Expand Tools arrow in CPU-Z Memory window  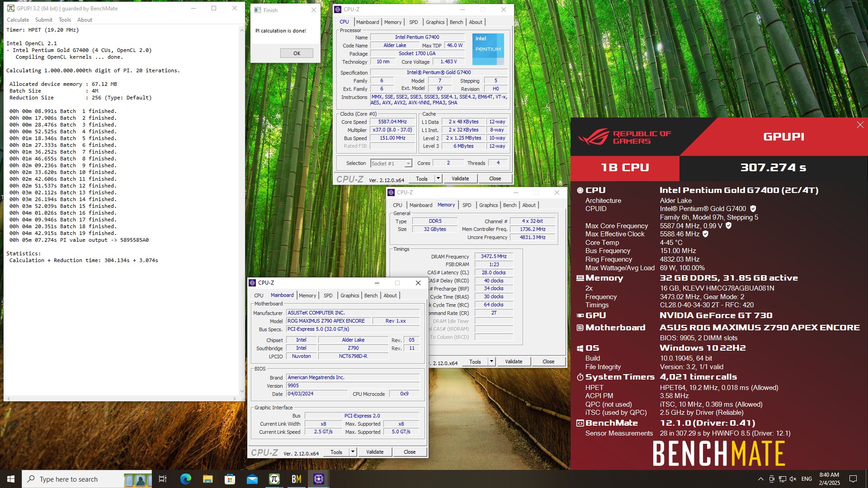pos(491,361)
